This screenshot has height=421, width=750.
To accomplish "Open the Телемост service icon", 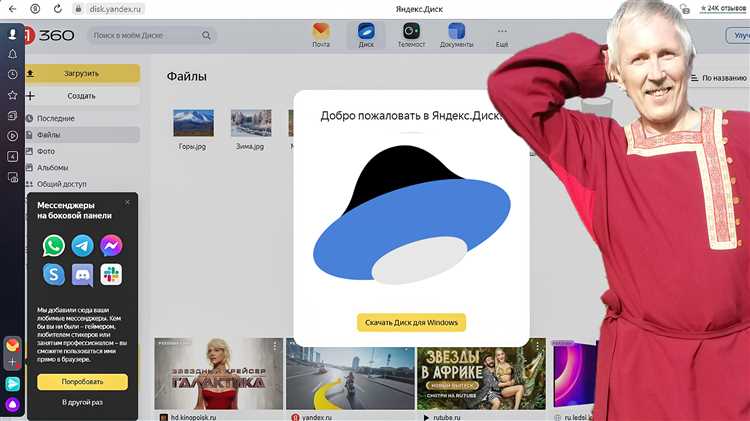I will (x=411, y=35).
